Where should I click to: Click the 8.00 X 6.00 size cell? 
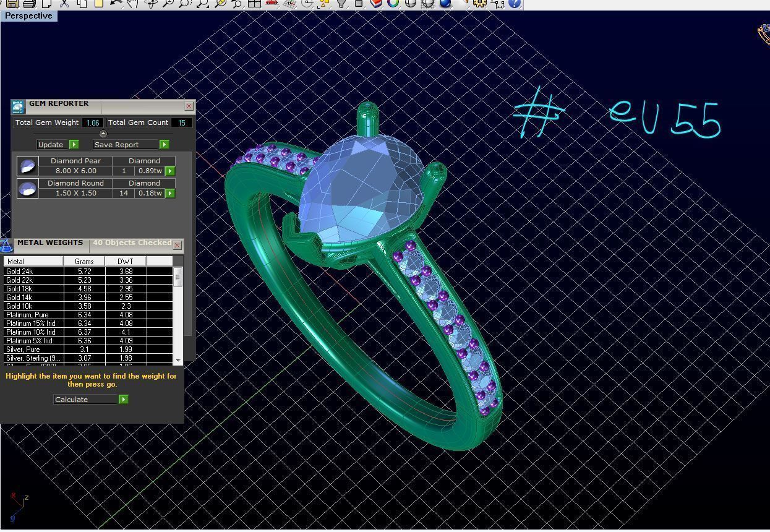coord(75,171)
